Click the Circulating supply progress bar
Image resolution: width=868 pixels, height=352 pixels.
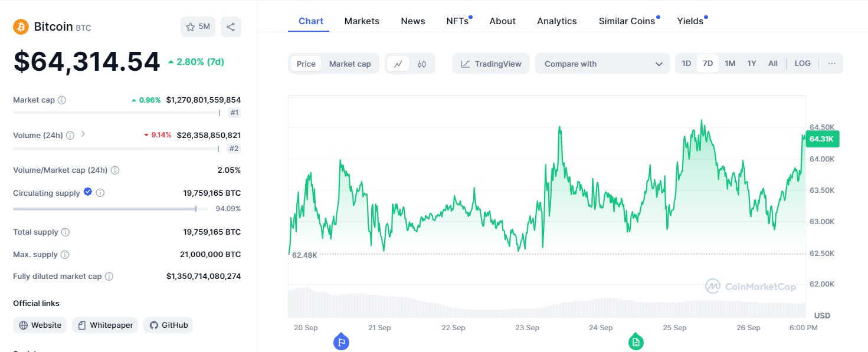(x=110, y=209)
